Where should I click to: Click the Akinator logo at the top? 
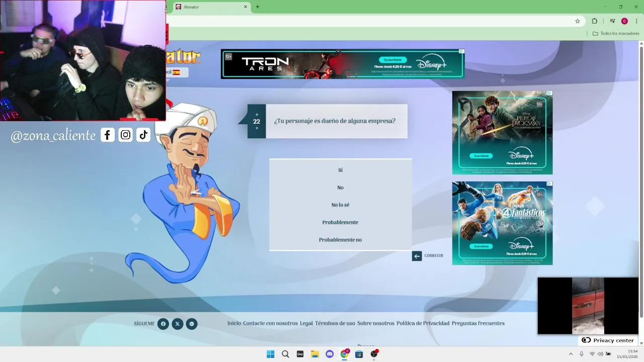coord(184,56)
